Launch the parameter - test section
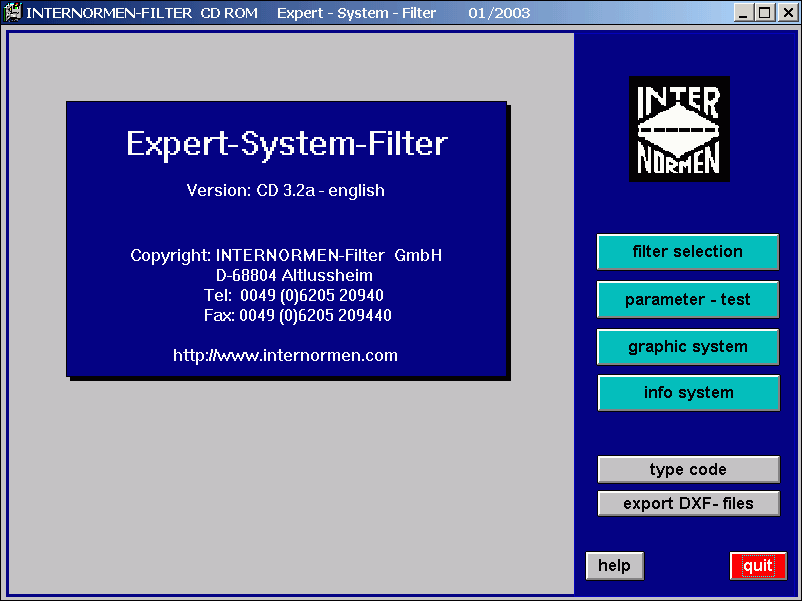802x601 pixels. tap(687, 299)
